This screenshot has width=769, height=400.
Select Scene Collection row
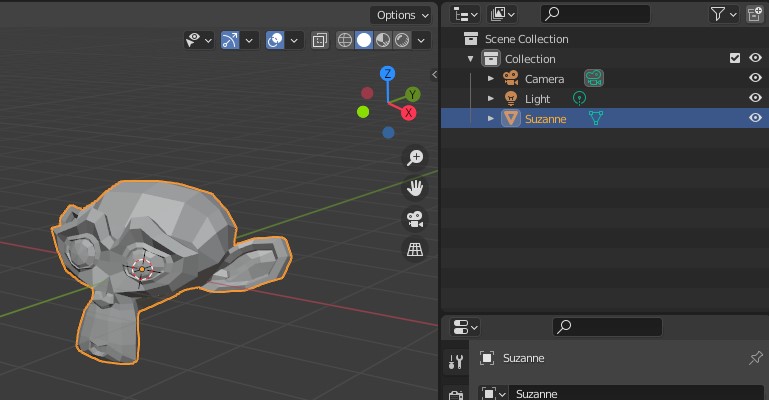[x=605, y=39]
